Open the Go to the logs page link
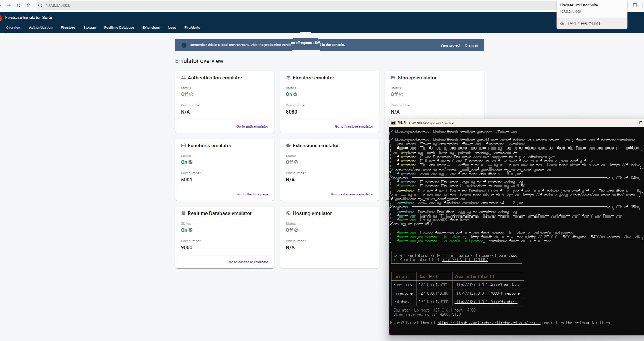This screenshot has height=341, width=644. pos(253,194)
